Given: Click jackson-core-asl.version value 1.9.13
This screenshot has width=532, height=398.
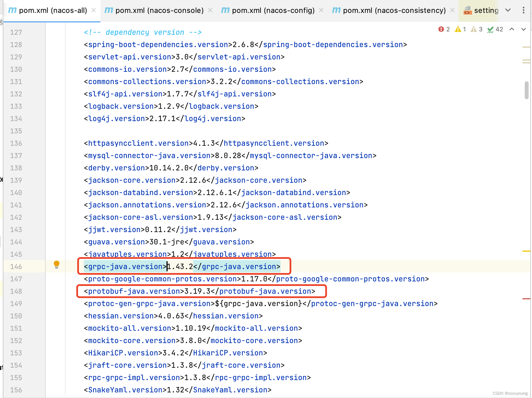Looking at the screenshot, I should (211, 217).
